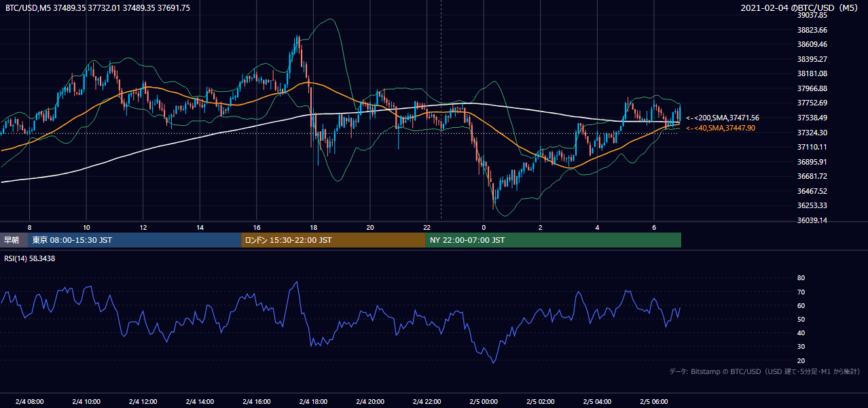
Task: Click RSI axis level 30
Action: click(801, 347)
